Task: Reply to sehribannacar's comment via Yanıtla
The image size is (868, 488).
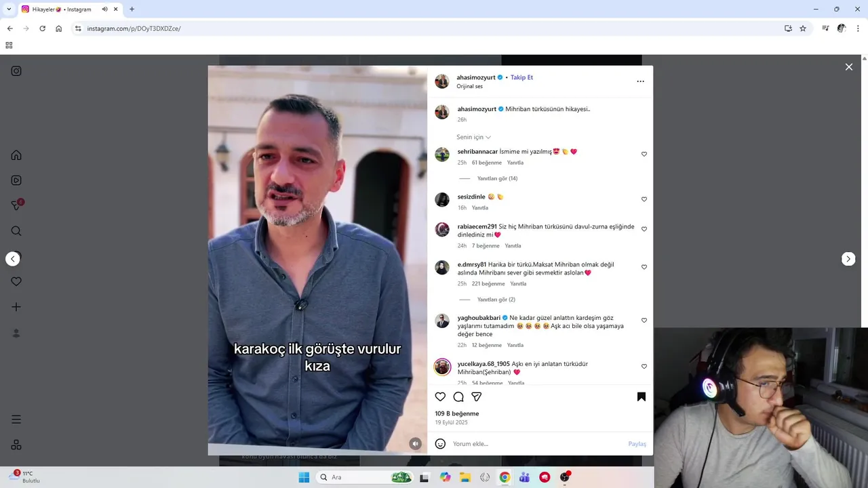Action: [515, 163]
